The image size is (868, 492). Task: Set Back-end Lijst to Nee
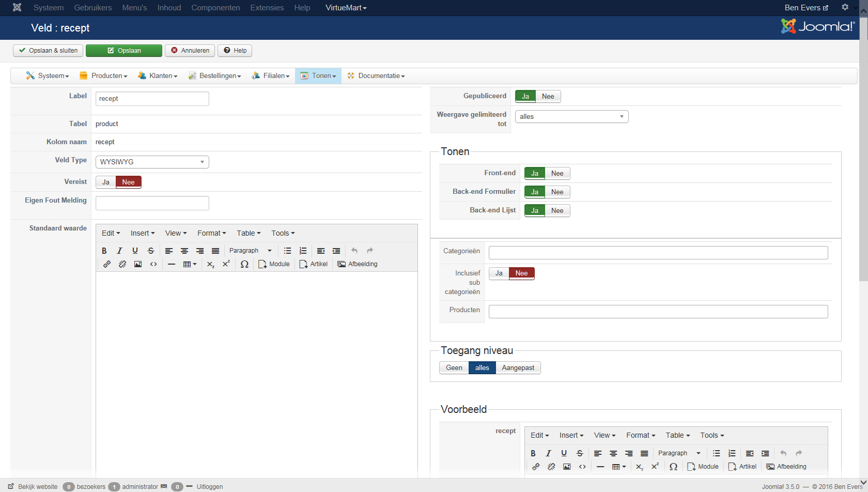pyautogui.click(x=557, y=210)
